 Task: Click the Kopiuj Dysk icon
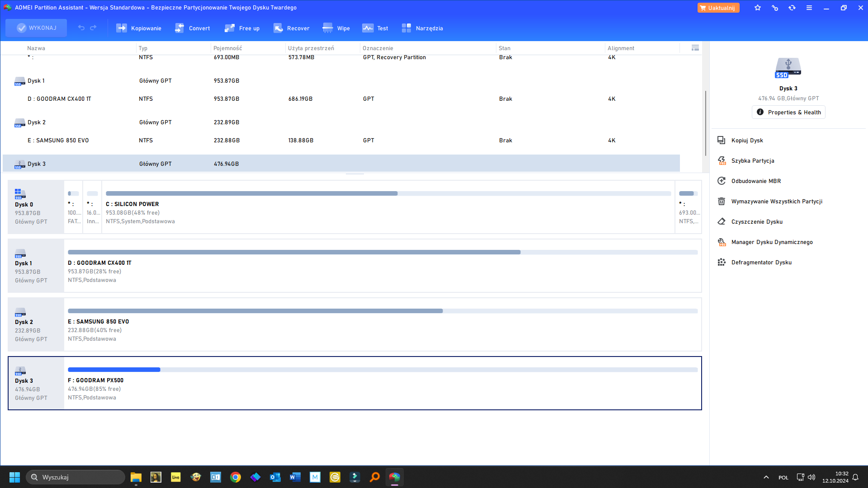pos(722,141)
